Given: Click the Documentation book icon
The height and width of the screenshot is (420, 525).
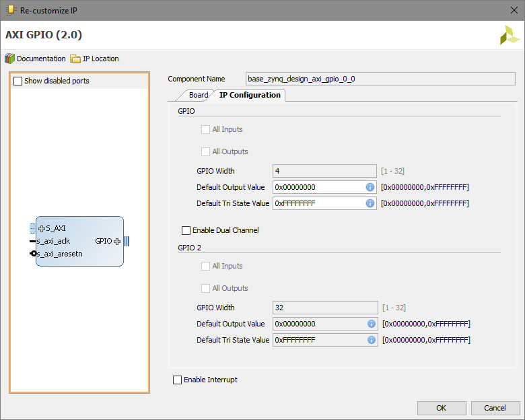Looking at the screenshot, I should pyautogui.click(x=9, y=59).
